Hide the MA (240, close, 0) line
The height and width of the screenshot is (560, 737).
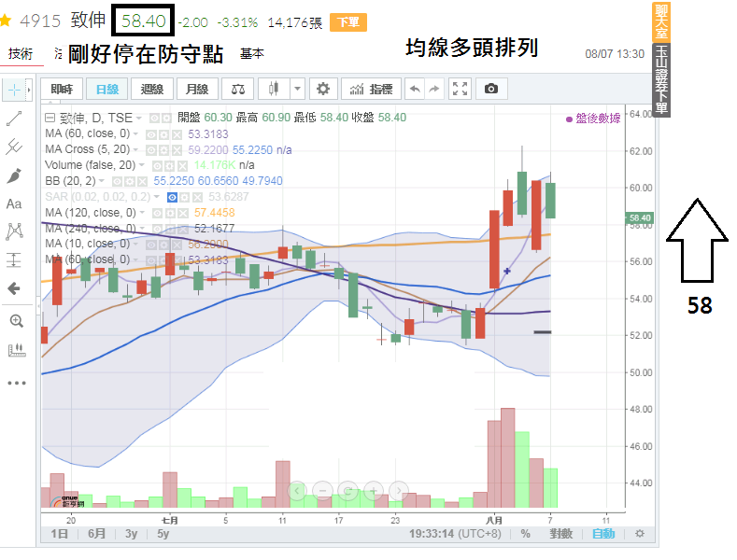coord(157,229)
